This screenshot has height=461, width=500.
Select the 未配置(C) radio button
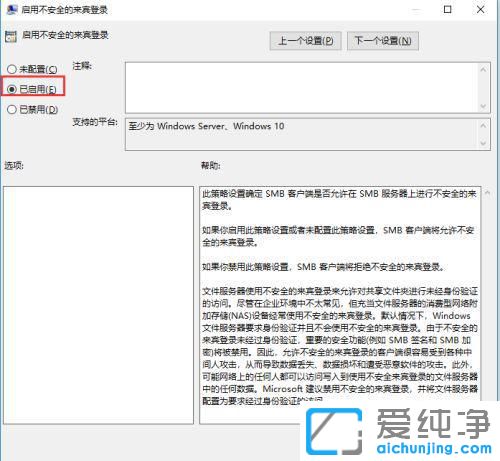click(12, 69)
